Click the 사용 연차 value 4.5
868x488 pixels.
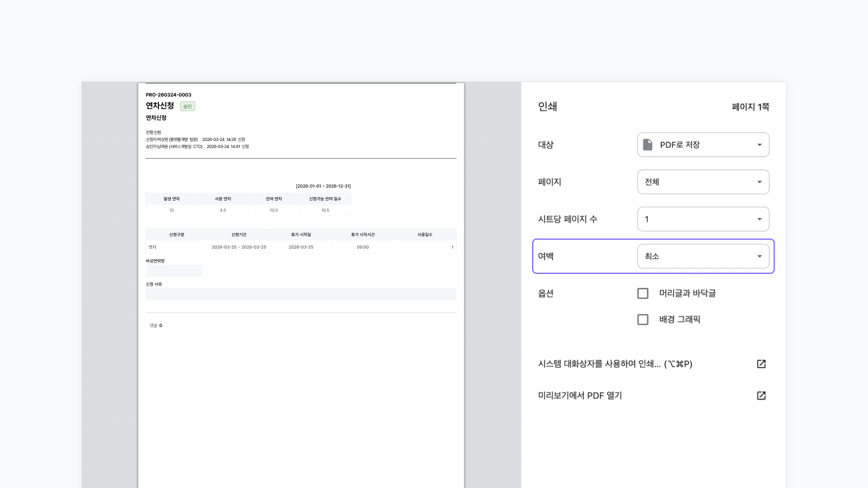pyautogui.click(x=223, y=210)
